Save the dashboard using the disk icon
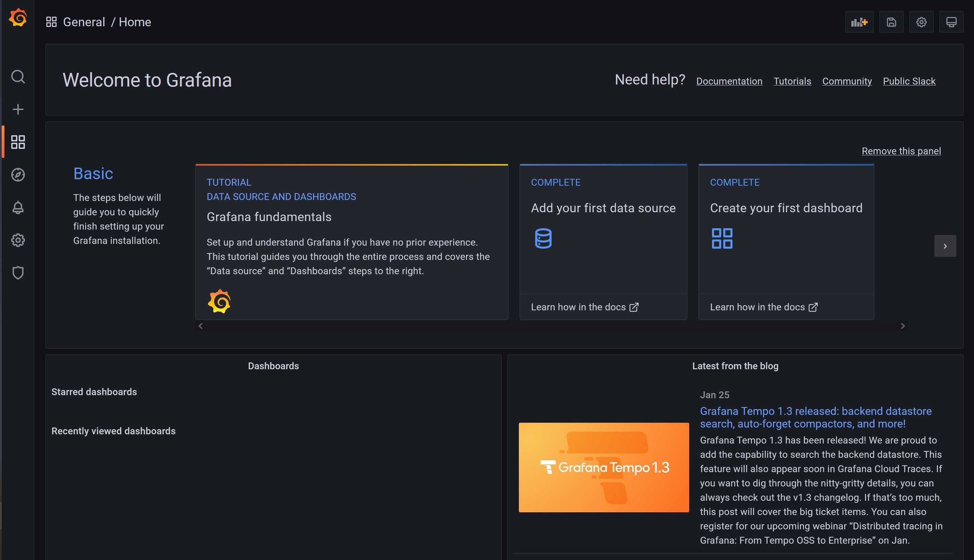 click(891, 22)
